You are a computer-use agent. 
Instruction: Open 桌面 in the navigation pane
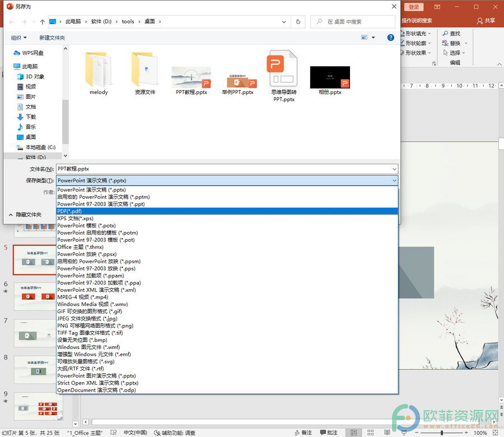(x=26, y=137)
